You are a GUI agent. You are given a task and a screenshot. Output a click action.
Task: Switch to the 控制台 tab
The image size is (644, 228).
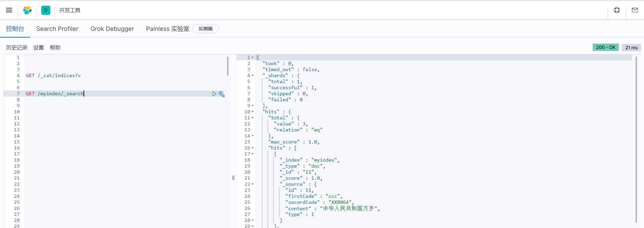click(15, 29)
